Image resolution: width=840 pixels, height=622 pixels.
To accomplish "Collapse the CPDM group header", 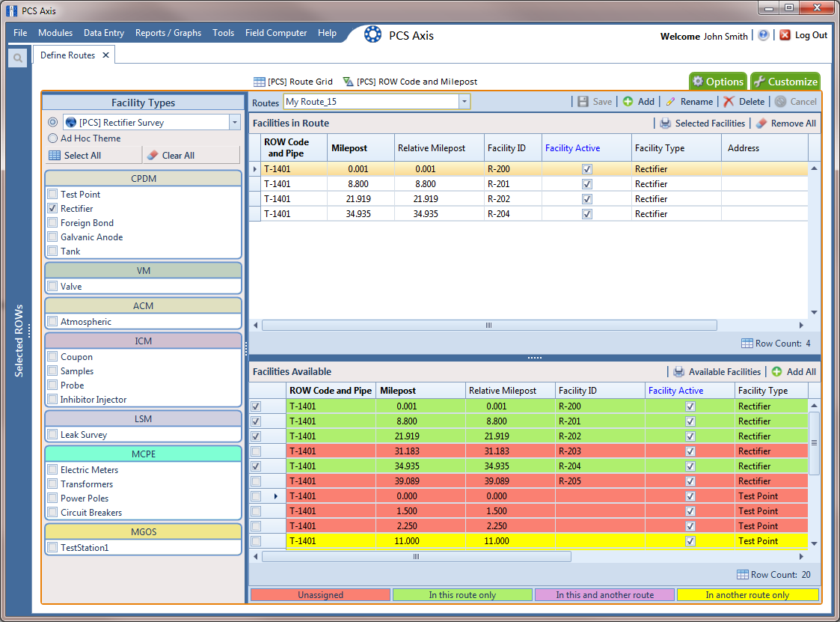I will pyautogui.click(x=144, y=179).
